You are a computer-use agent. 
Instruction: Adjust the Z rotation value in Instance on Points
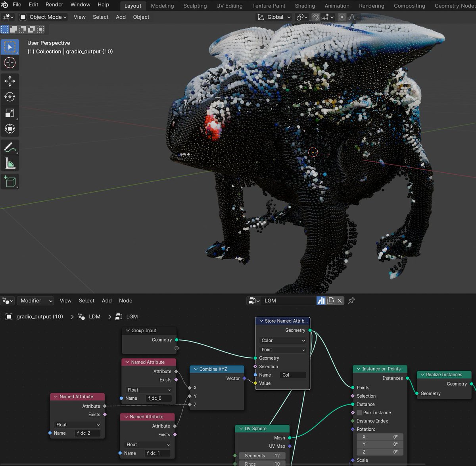point(379,452)
